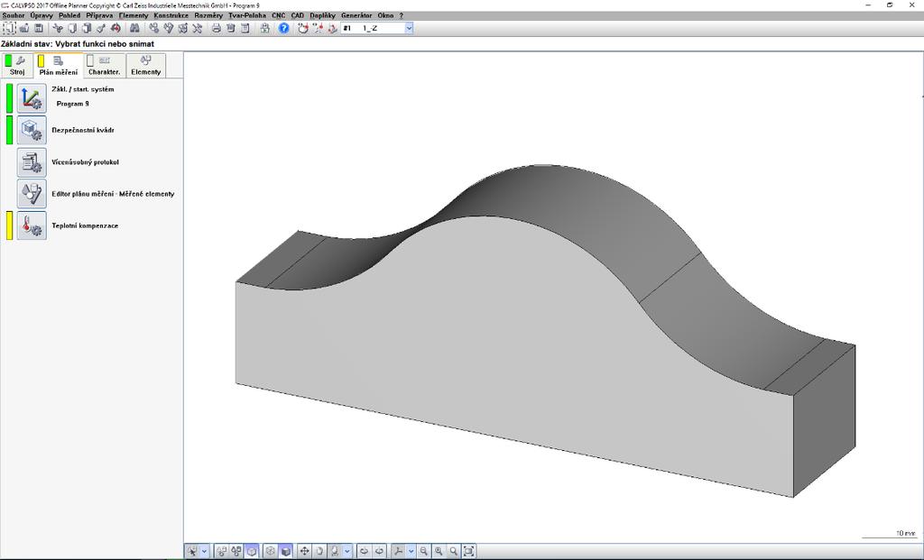
Task: Click Editor plánu měření · Měřené elementy text
Action: (113, 194)
